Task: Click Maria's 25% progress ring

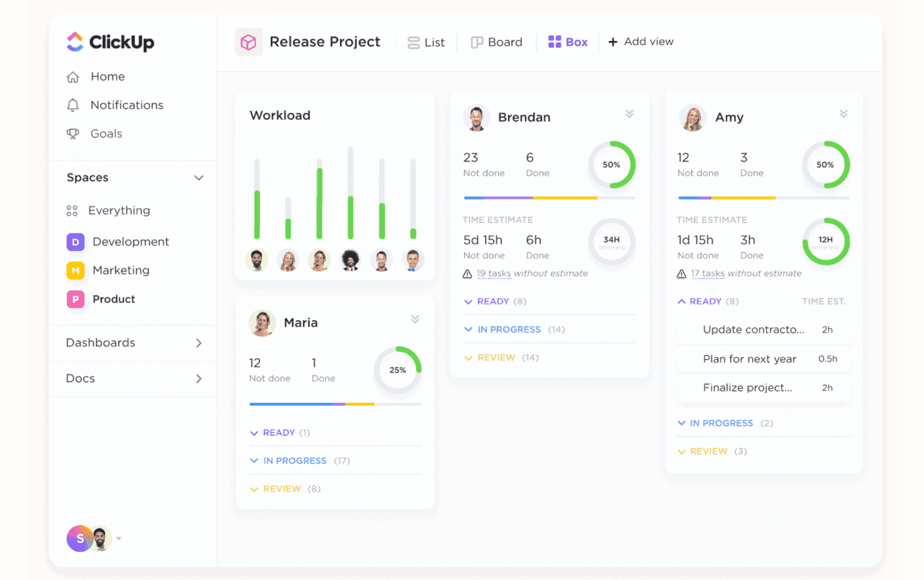Action: click(397, 370)
